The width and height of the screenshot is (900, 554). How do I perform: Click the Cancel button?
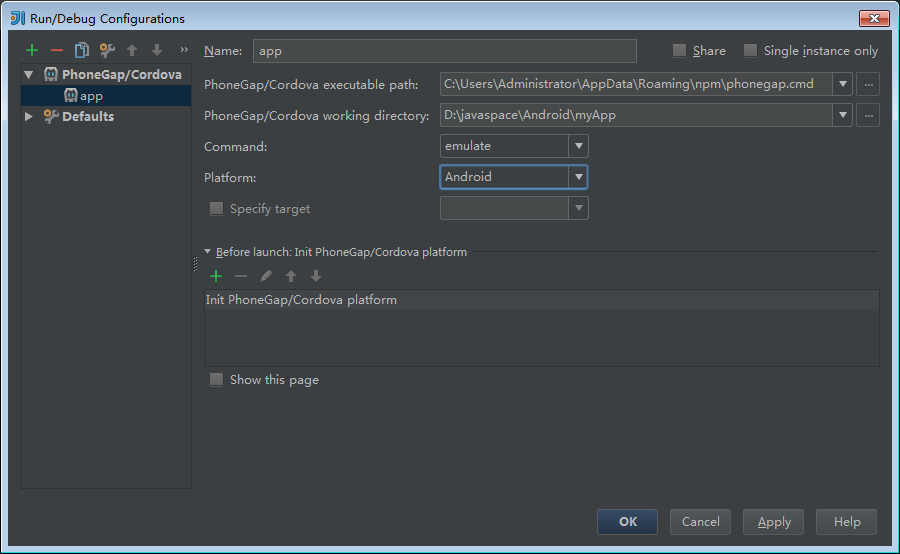tap(700, 522)
